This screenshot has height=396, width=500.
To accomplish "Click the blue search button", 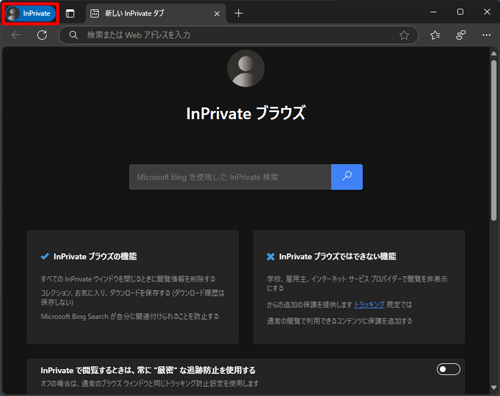I will (x=347, y=177).
